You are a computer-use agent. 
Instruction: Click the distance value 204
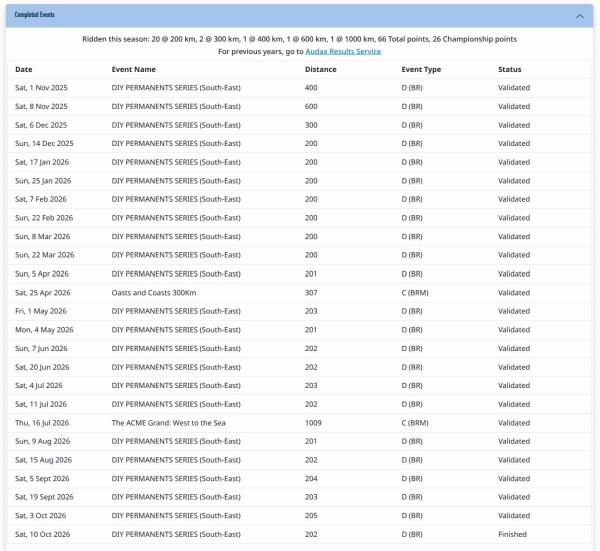[x=311, y=479]
